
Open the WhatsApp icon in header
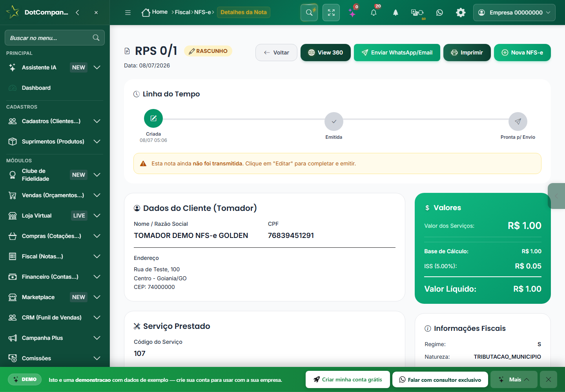[x=439, y=13]
